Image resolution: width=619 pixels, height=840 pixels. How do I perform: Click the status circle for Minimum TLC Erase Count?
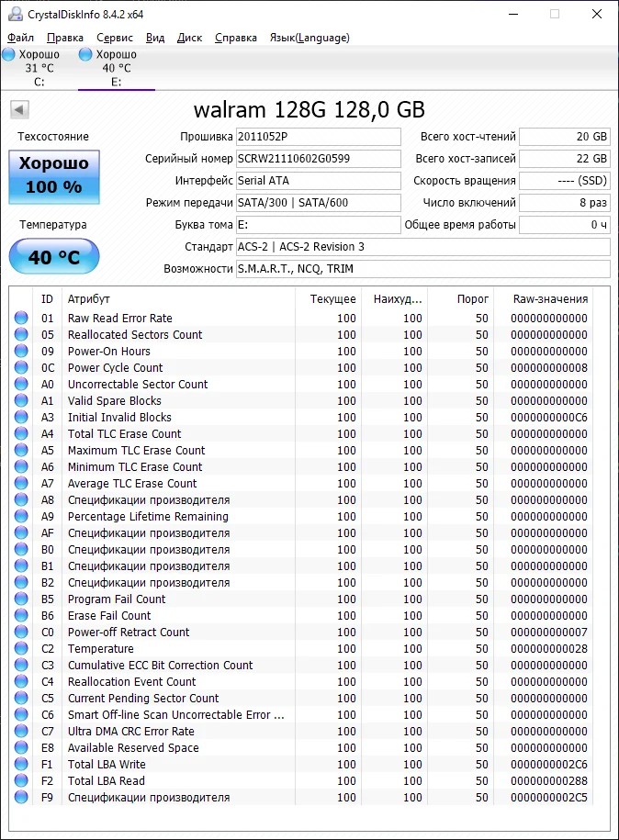pos(21,466)
